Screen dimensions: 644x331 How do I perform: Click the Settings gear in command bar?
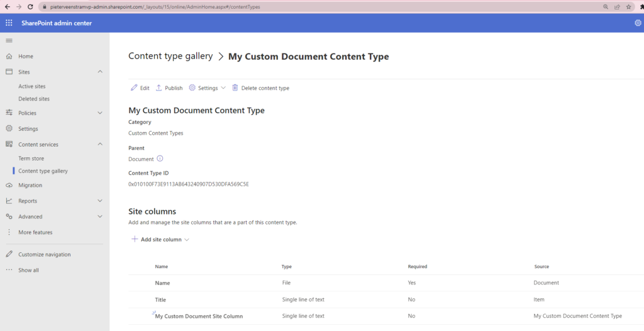[192, 87]
